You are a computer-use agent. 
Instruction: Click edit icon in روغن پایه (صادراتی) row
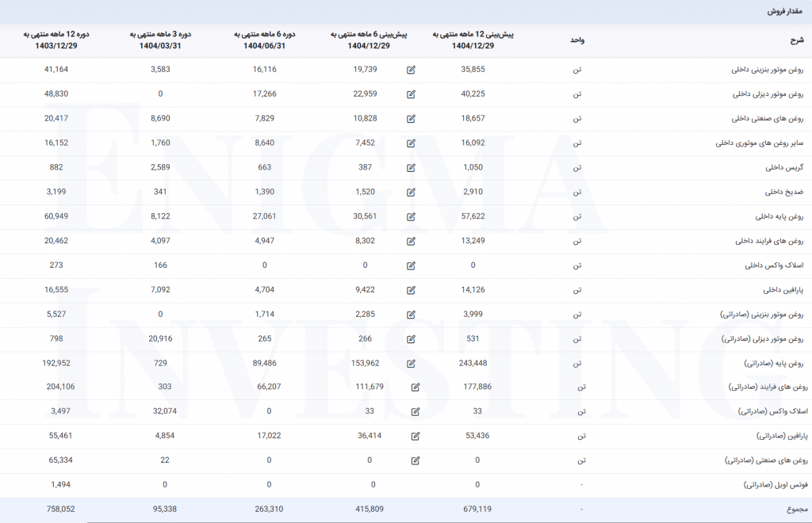click(x=411, y=364)
